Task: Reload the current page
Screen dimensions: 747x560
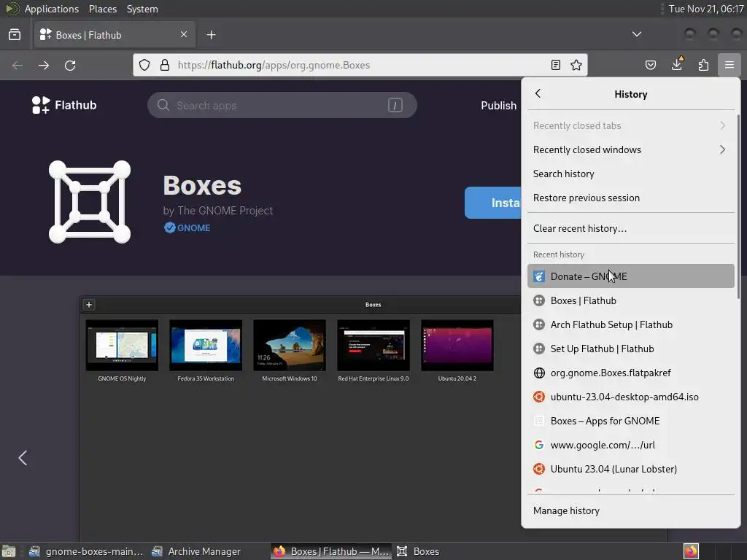Action: 71,65
